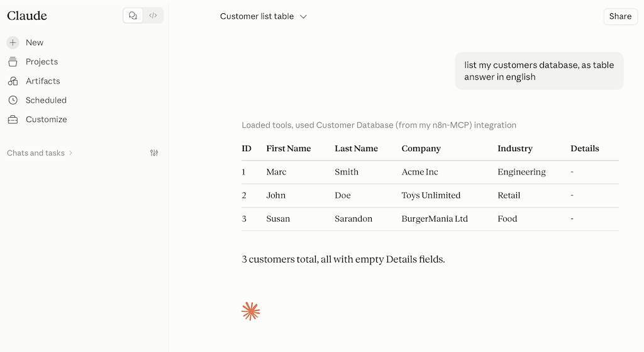Click the plus icon for New chat
Screen dimensions: 644x352
coord(13,42)
